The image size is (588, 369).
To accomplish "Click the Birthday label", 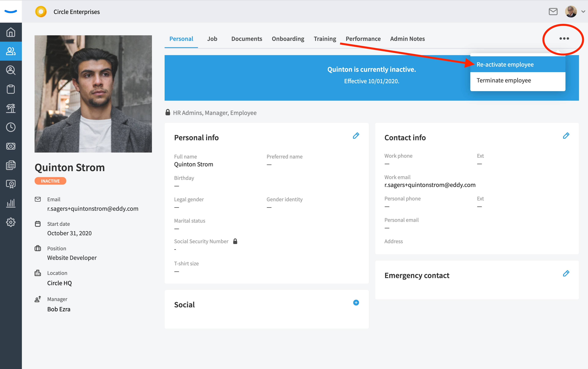I will (184, 178).
